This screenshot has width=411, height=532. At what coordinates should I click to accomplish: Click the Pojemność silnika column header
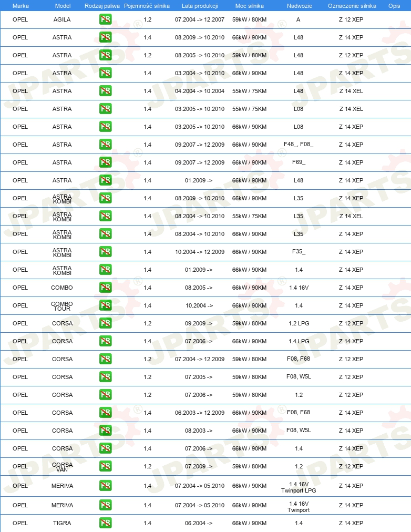(x=147, y=6)
